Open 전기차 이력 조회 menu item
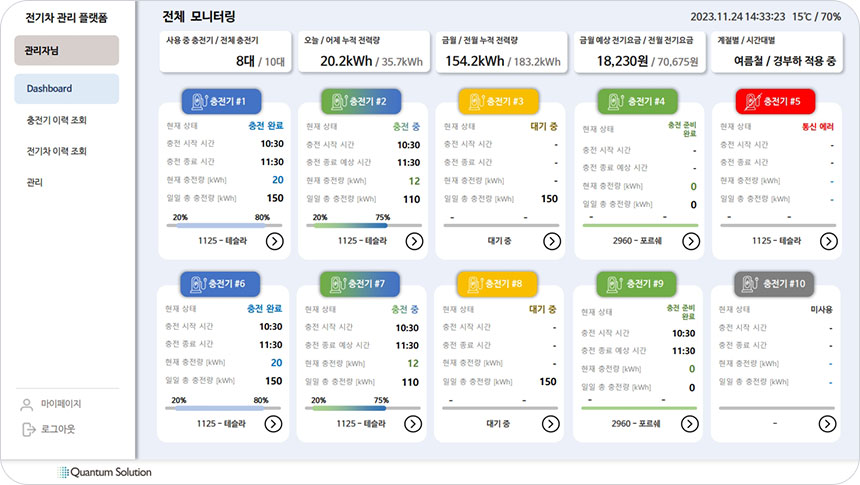Viewport: 860px width, 485px height. [x=57, y=151]
